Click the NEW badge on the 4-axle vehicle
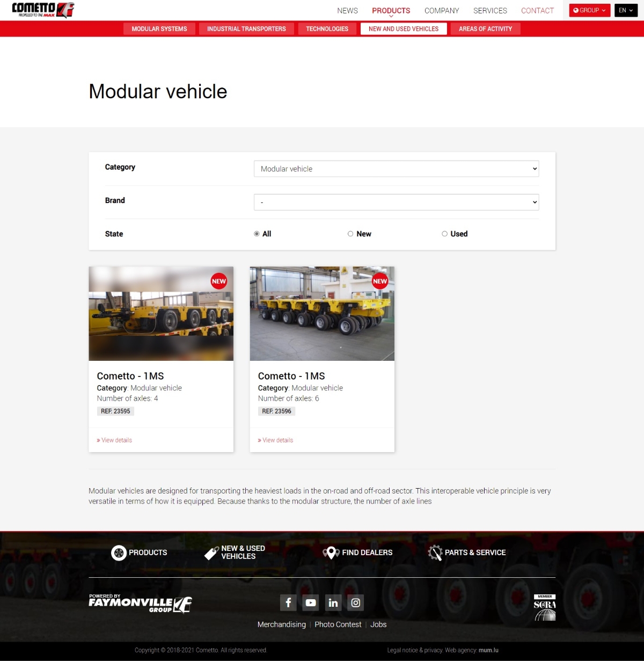Image resolution: width=644 pixels, height=661 pixels. click(219, 281)
